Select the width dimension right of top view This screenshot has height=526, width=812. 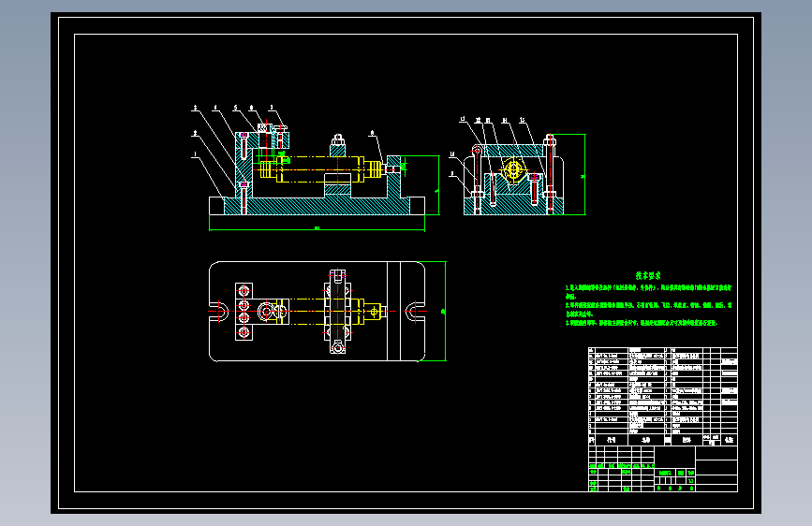[x=443, y=311]
